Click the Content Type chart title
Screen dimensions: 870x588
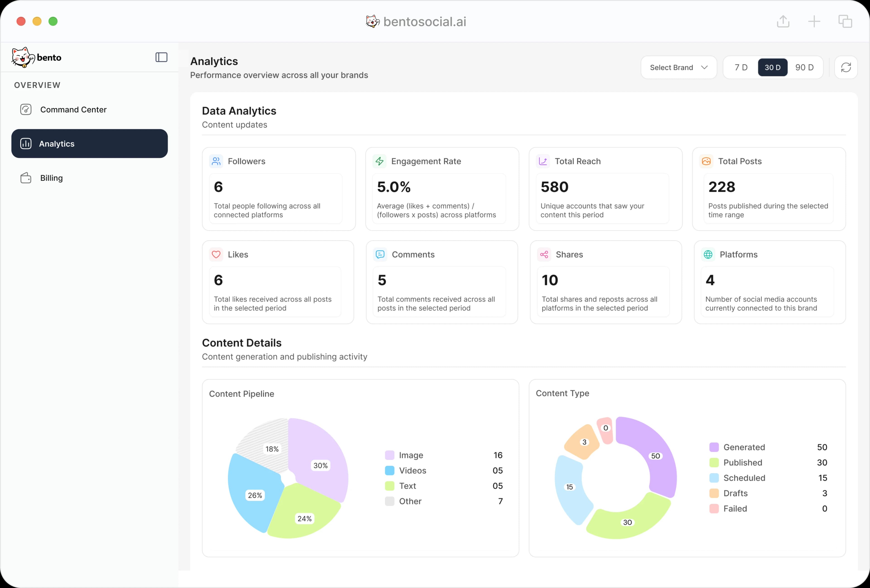(562, 393)
